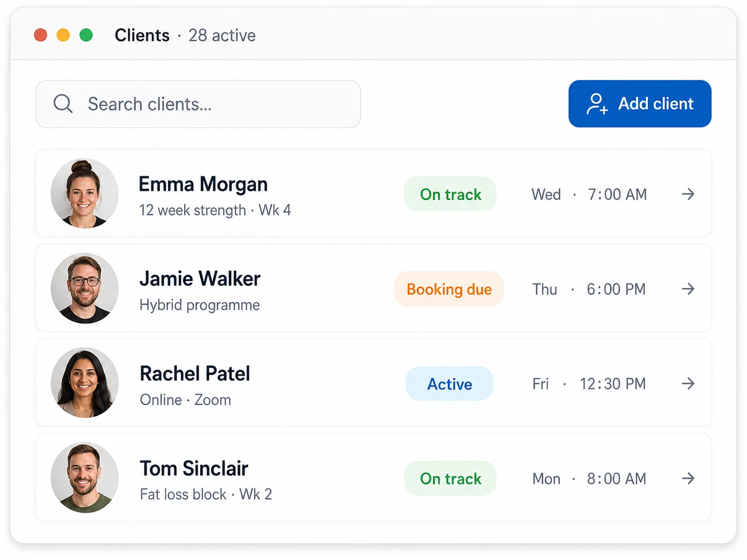Select Rachel Patel's Active badge

[x=449, y=384]
